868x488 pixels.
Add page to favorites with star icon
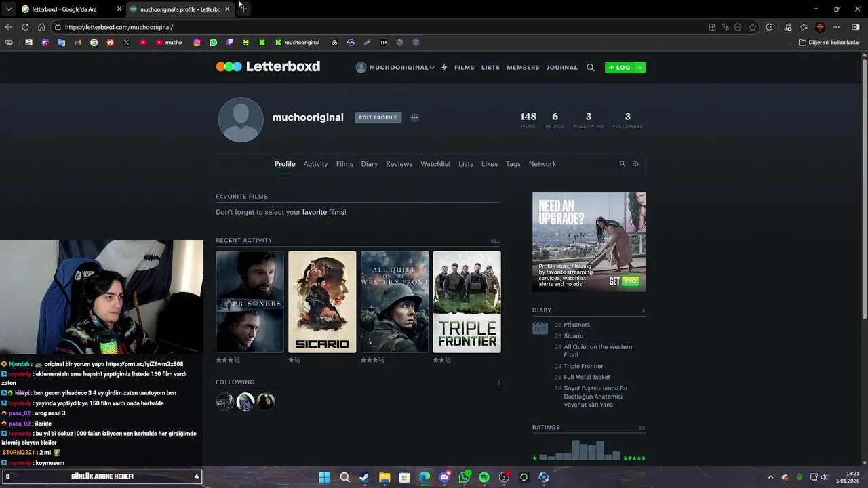pyautogui.click(x=753, y=27)
